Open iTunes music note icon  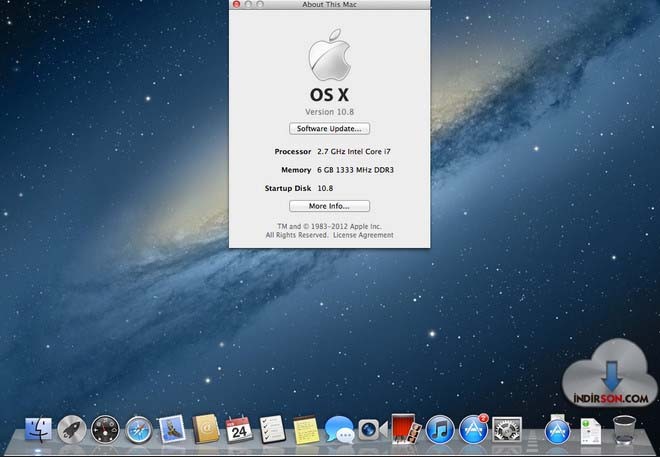tap(440, 430)
